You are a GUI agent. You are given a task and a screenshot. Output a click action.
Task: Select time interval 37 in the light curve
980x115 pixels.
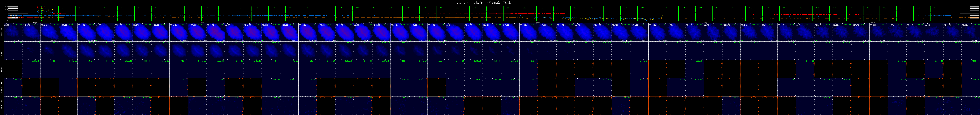tap(670, 13)
